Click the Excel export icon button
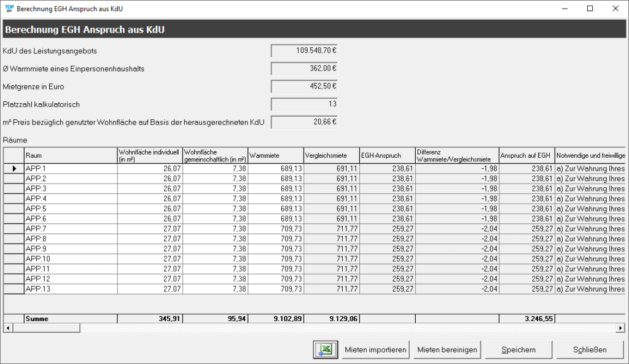Screen dimensions: 629x364 coord(326,349)
